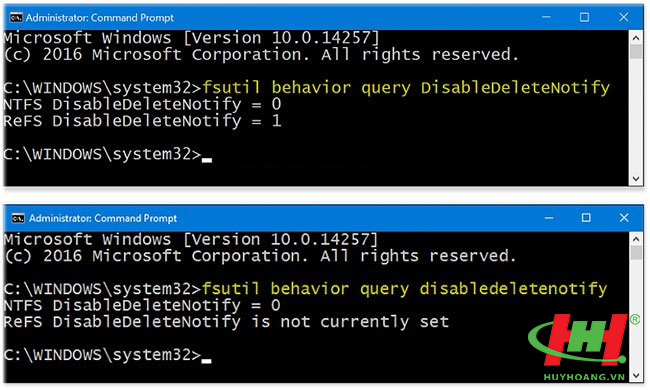This screenshot has width=650, height=390.
Task: Click the bottom window's scroll up arrow
Action: pos(636,239)
